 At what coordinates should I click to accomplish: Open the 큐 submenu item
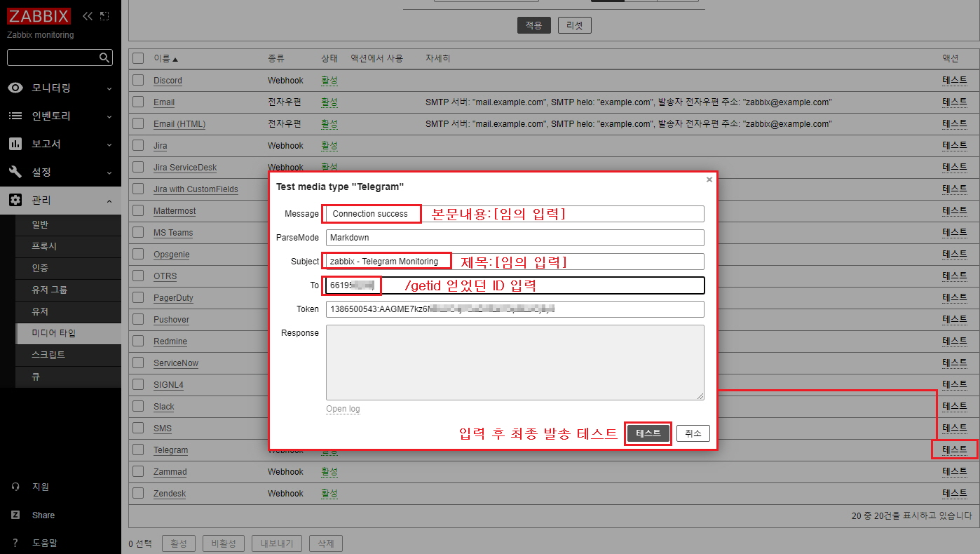coord(68,377)
